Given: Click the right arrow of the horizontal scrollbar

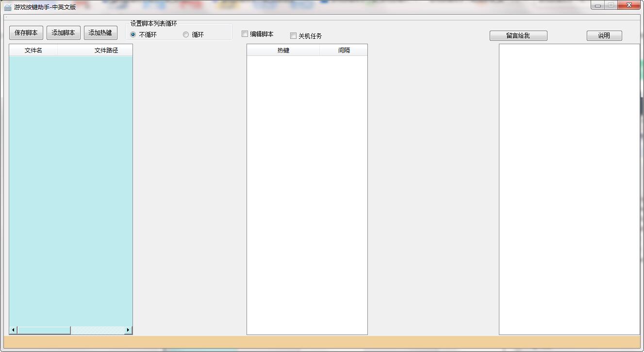Looking at the screenshot, I should coord(129,330).
